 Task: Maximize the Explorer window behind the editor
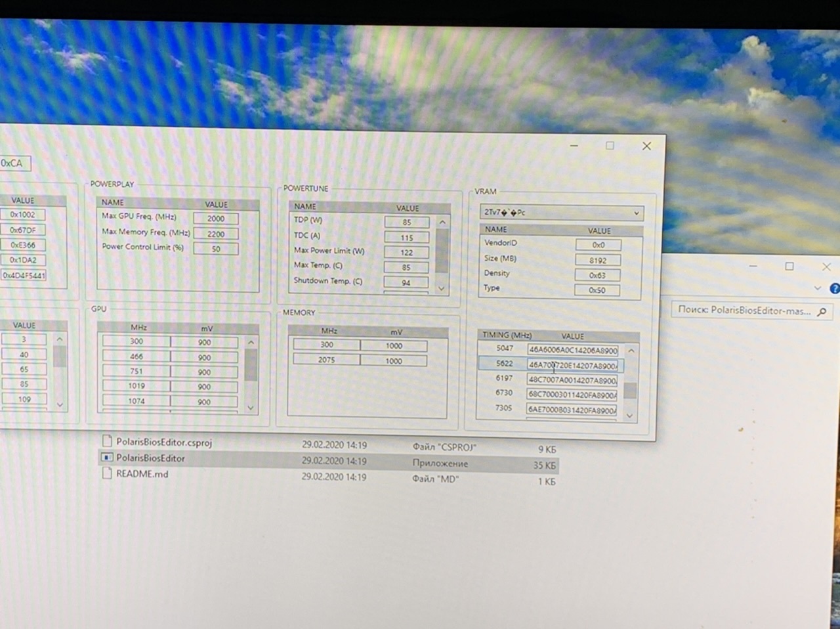789,266
